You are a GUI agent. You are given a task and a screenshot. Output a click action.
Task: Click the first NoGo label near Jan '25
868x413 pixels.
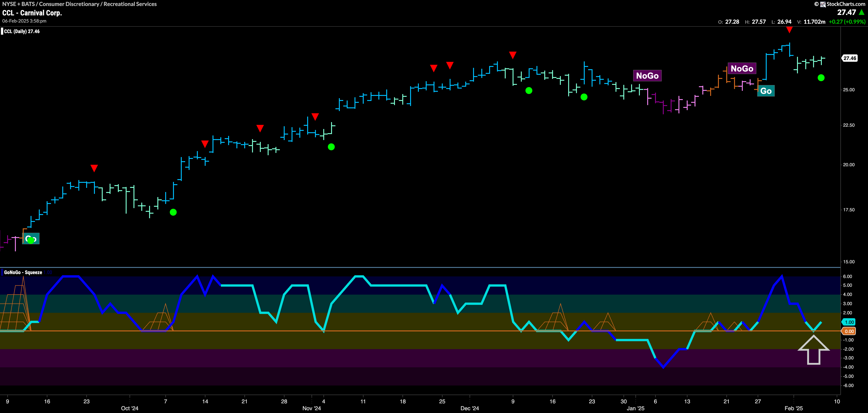click(x=647, y=75)
